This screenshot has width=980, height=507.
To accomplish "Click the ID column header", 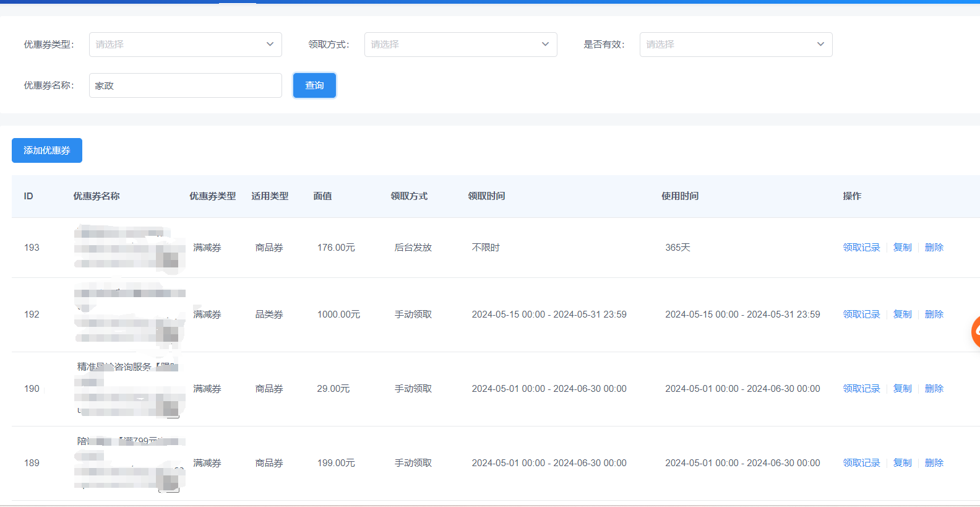I will click(28, 196).
